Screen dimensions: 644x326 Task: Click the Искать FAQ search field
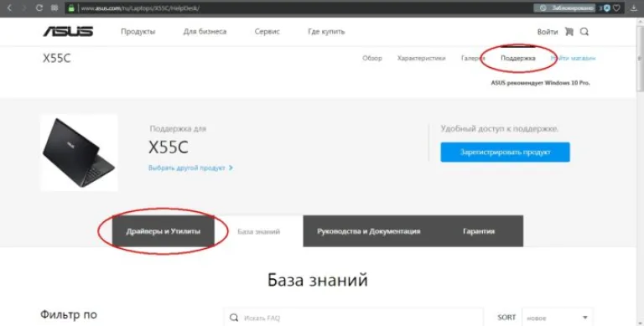353,318
